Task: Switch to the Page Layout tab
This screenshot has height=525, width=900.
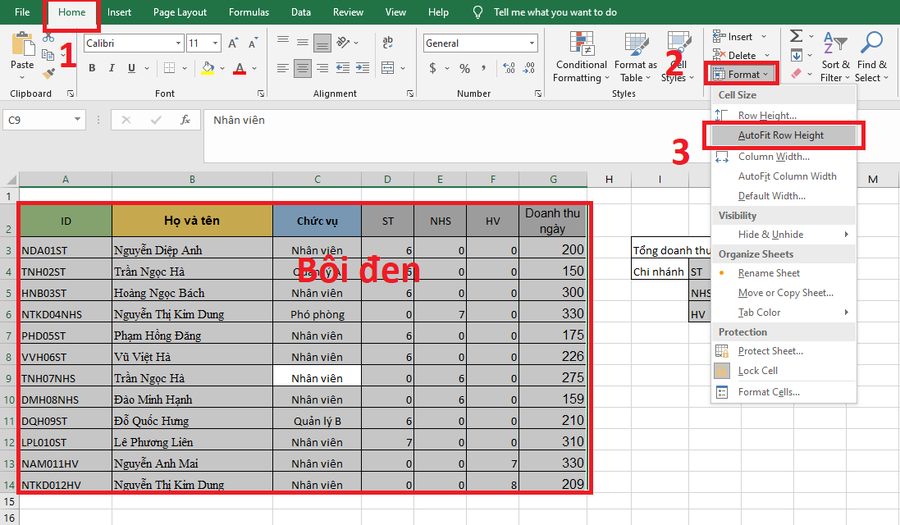Action: [180, 12]
